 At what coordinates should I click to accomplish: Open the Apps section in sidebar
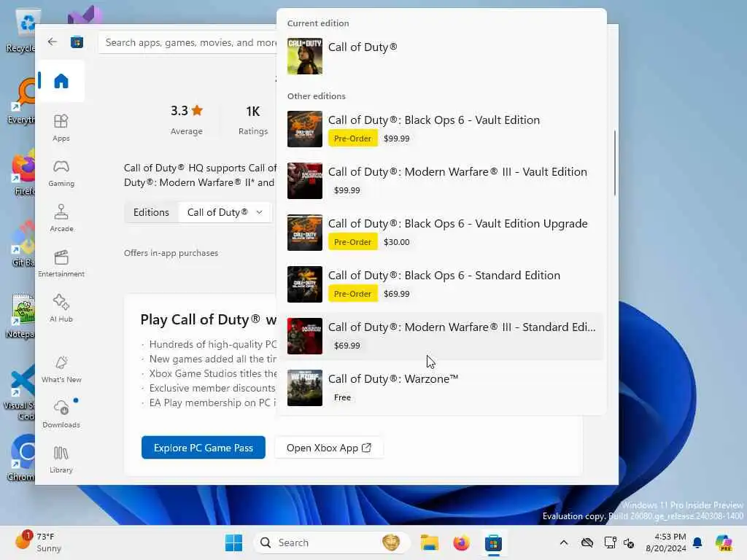(61, 128)
